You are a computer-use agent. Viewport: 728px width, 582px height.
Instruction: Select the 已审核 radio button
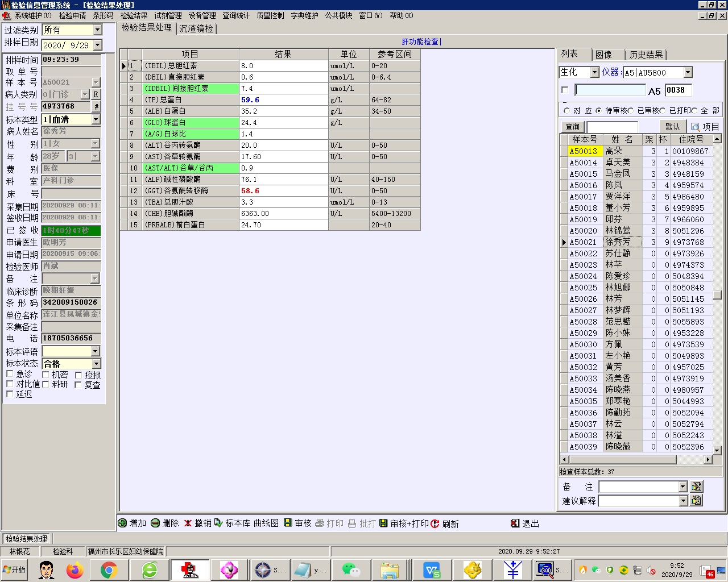[631, 110]
